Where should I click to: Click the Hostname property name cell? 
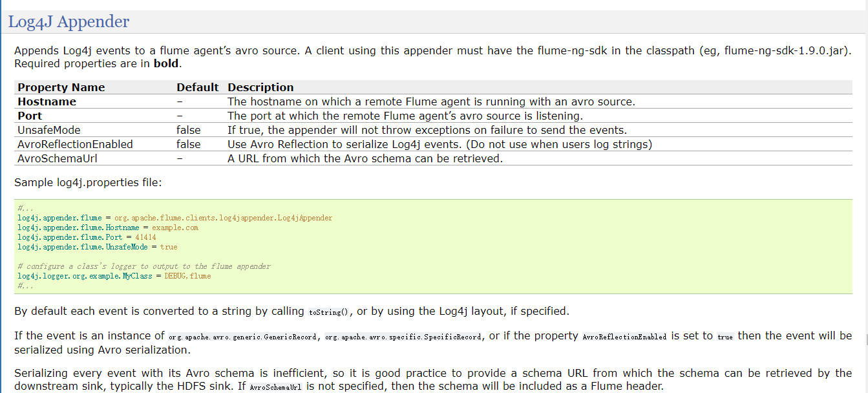click(x=47, y=101)
